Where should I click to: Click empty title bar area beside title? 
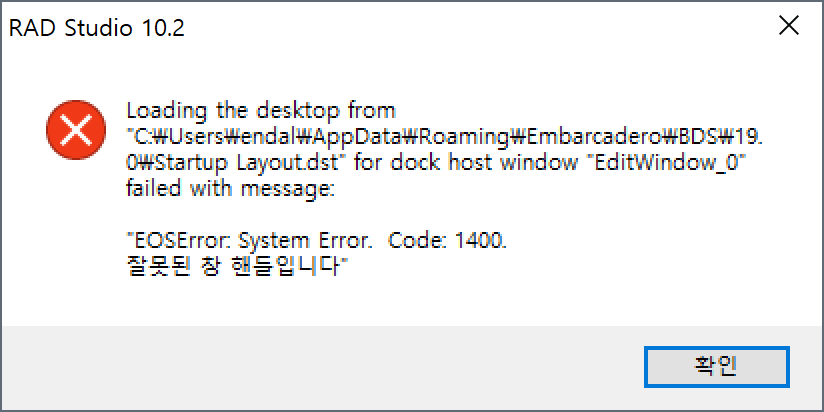point(473,26)
